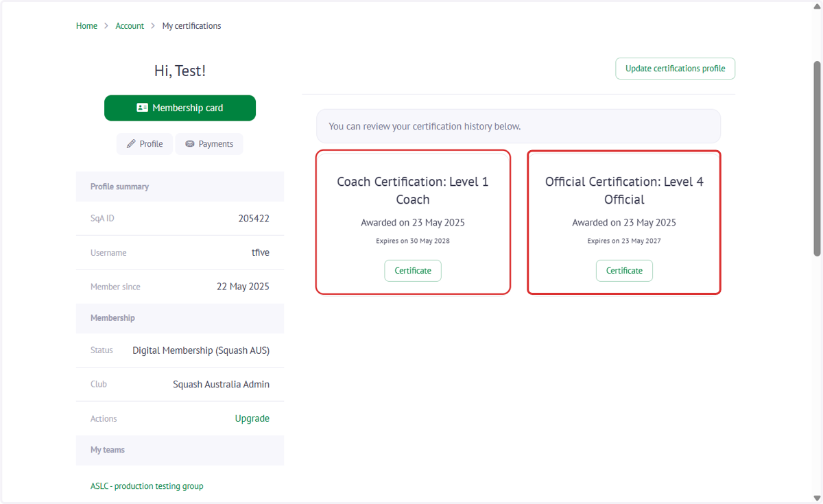Click the certification history info message

518,126
